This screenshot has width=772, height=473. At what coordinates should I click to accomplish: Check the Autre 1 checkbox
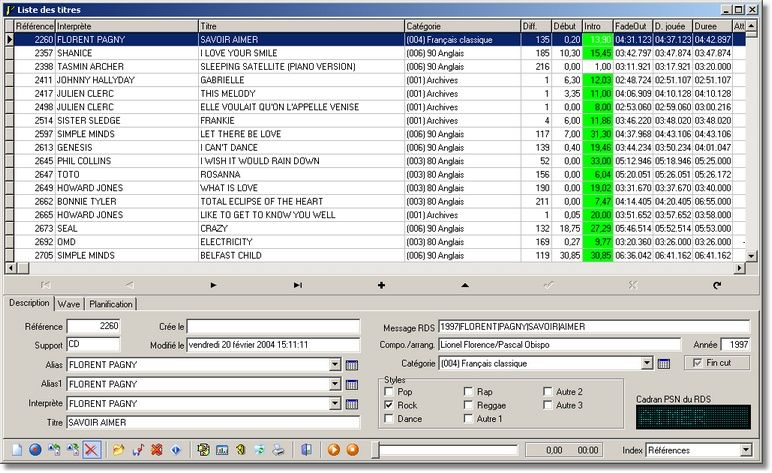tap(468, 418)
